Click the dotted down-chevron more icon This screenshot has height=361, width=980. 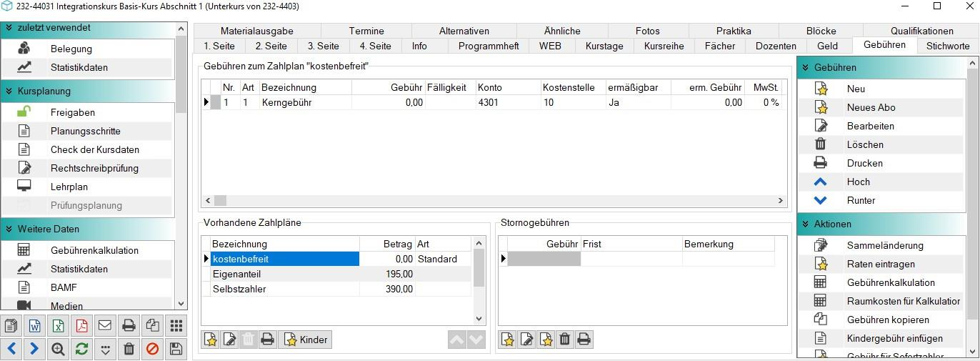105,349
